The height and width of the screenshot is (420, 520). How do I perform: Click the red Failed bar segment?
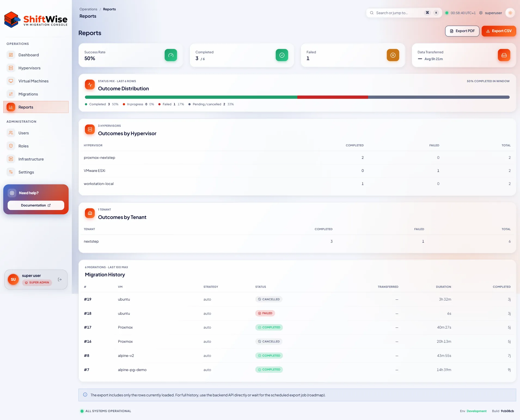click(333, 97)
